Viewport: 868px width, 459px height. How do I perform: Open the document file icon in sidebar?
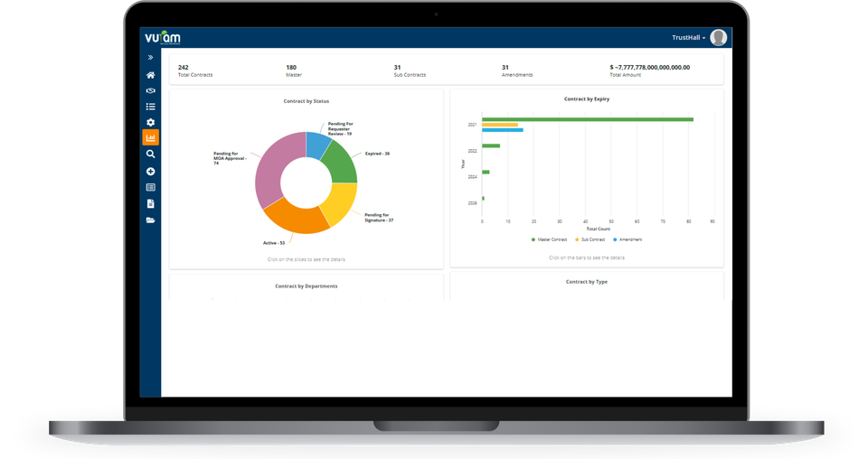pyautogui.click(x=151, y=203)
